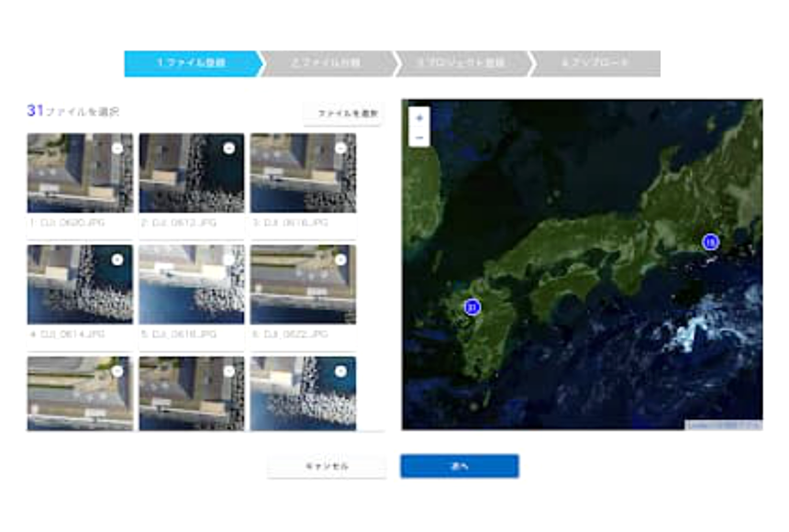Remove image 4 DJI_0614.JPG with its minus icon
The image size is (789, 532).
(x=117, y=260)
